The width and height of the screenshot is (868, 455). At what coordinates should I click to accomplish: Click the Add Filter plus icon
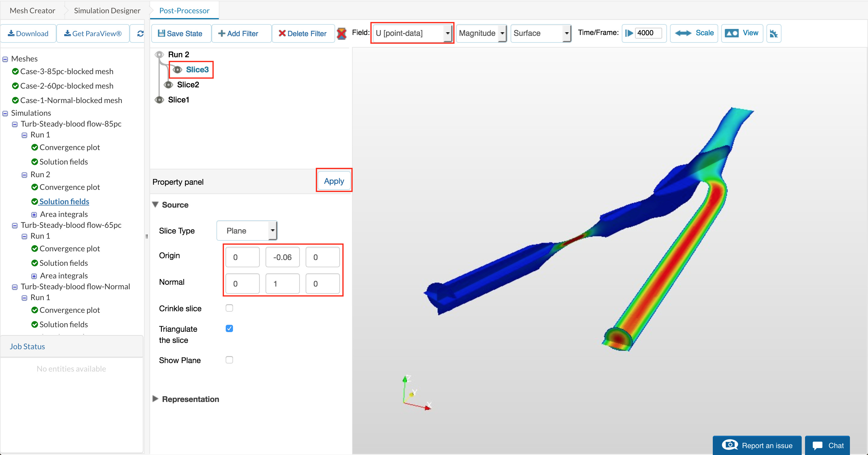(222, 33)
